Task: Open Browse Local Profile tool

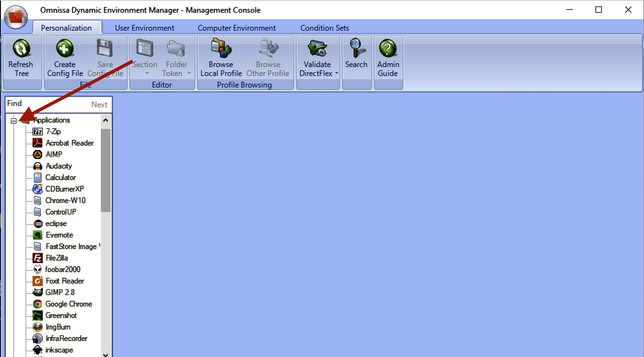Action: pyautogui.click(x=221, y=49)
